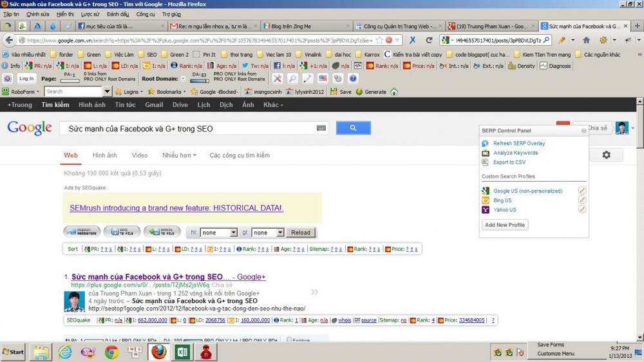Screen dimensions: 644x362
Task: Click the Truong Pham Xuan result thumbnail
Action: click(x=74, y=301)
